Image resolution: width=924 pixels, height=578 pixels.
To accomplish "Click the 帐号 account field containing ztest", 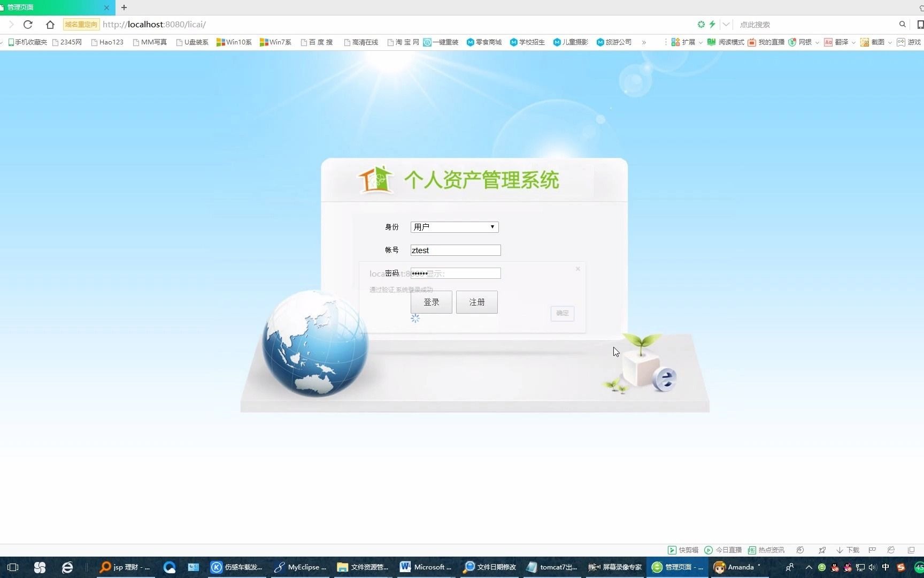I will [455, 250].
